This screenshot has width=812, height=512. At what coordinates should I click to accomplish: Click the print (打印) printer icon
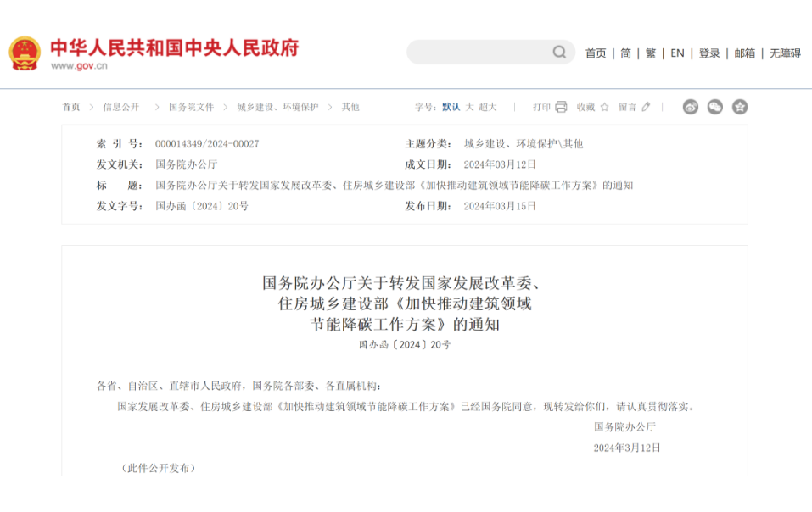[x=561, y=107]
